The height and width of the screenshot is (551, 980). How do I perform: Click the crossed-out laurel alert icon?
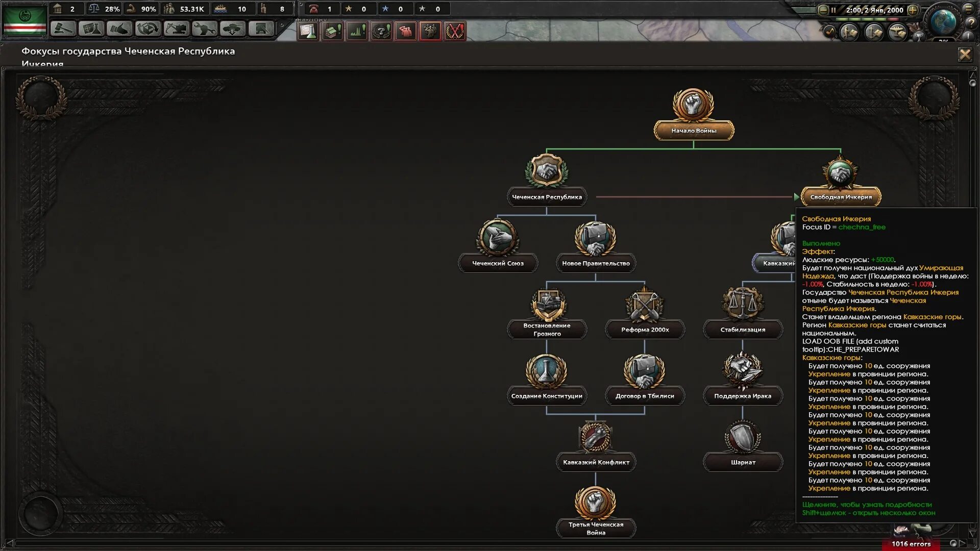pos(455,32)
